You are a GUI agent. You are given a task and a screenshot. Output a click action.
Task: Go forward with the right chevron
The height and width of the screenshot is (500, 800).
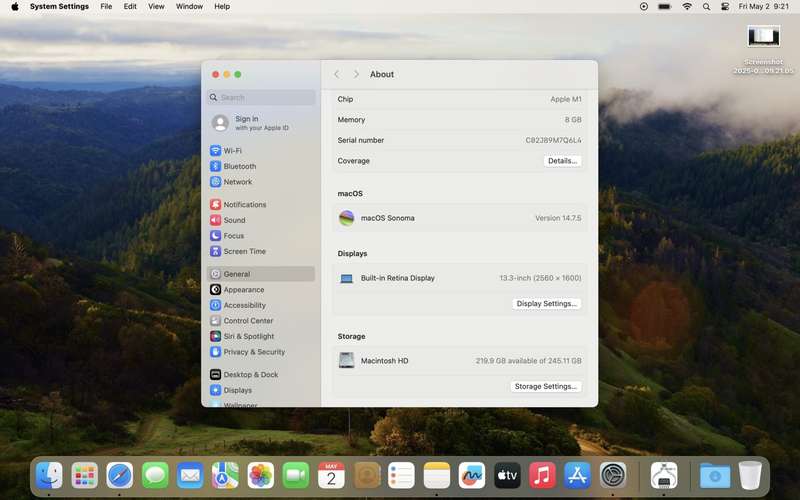(356, 74)
